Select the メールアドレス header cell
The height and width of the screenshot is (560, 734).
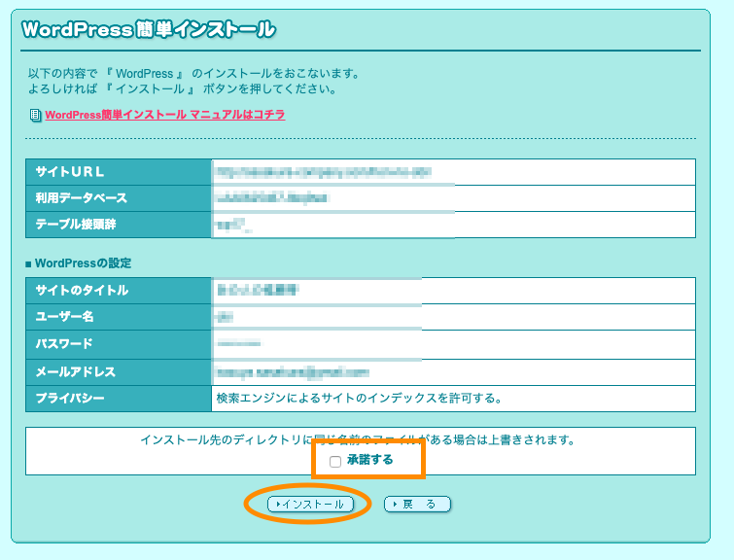click(119, 372)
